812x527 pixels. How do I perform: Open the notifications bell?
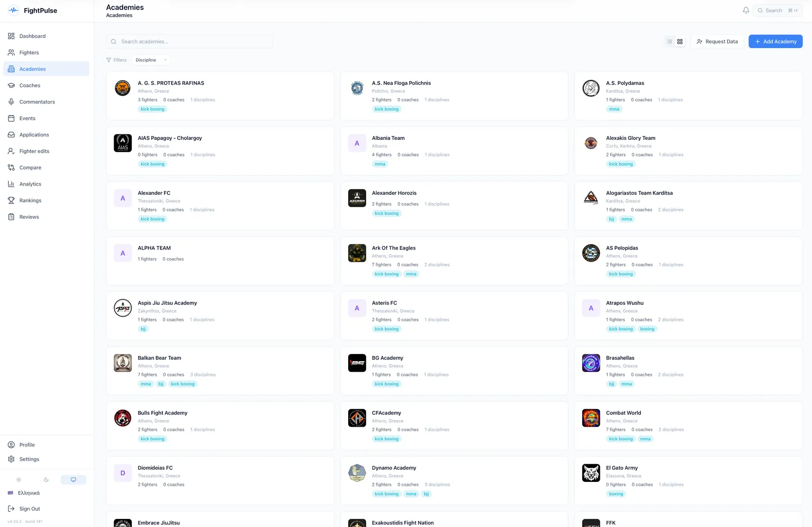point(746,10)
